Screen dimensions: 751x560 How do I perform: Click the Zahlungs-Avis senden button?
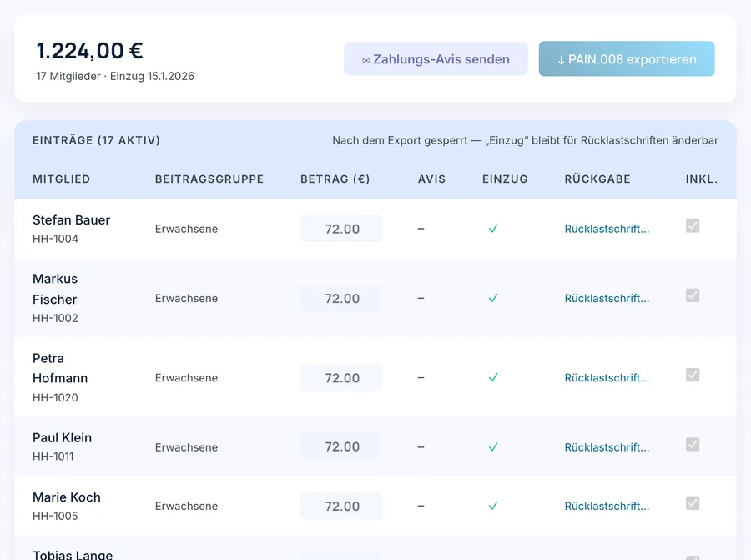(x=436, y=59)
